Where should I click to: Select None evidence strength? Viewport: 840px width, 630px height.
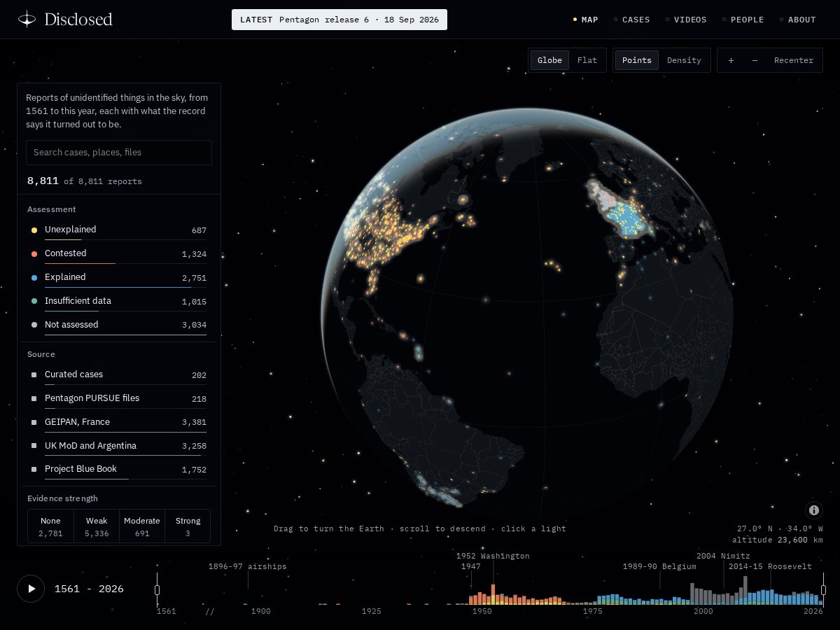[50, 526]
